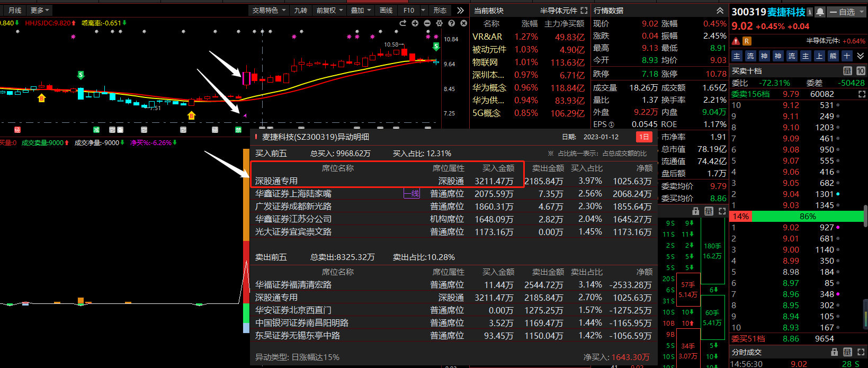Open F10 company info
This screenshot has height=368, width=868.
coord(409,11)
